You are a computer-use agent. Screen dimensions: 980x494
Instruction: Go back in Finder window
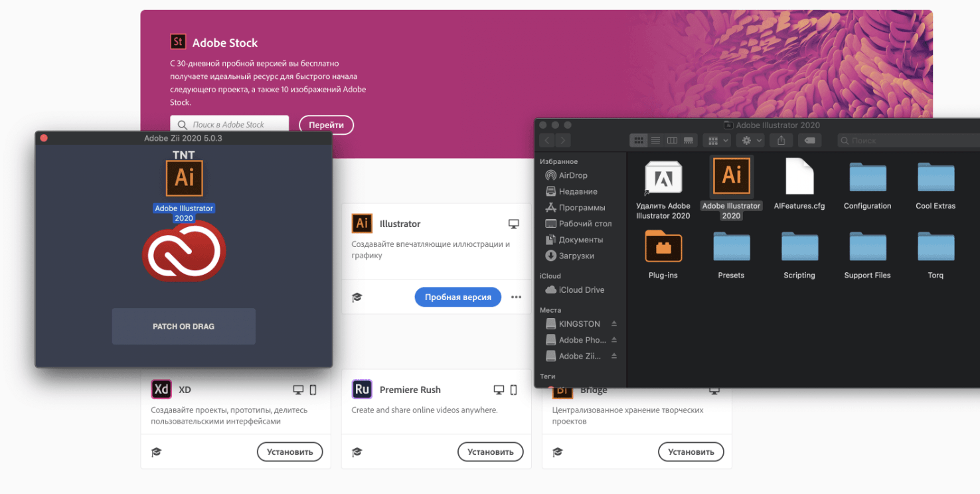click(547, 141)
